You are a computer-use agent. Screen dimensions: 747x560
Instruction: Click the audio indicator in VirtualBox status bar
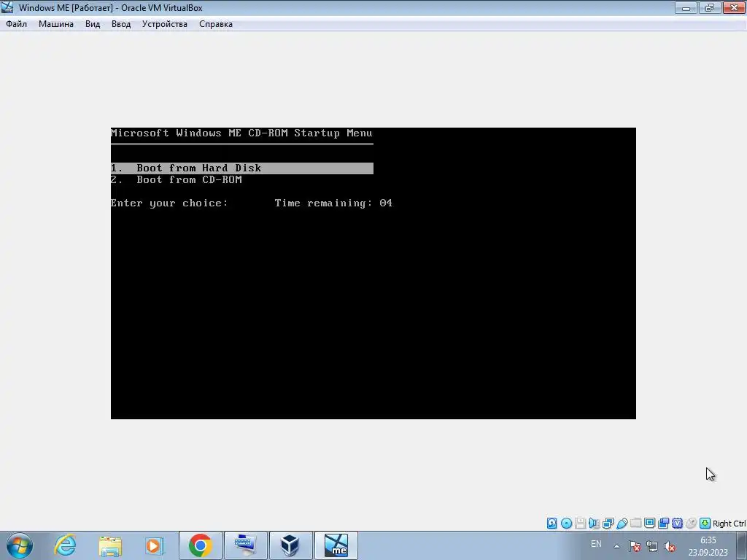[x=594, y=524]
